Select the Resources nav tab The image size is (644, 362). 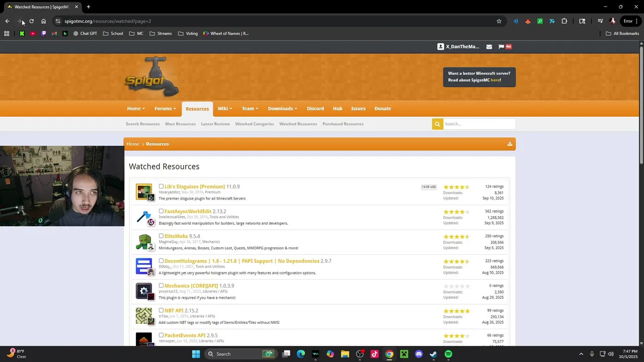click(x=197, y=109)
